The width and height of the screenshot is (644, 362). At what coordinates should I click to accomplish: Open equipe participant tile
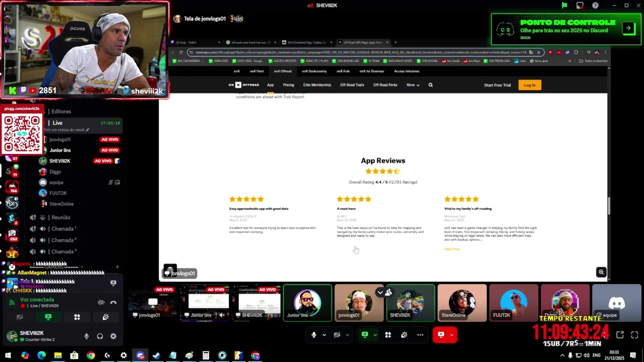pos(616,303)
